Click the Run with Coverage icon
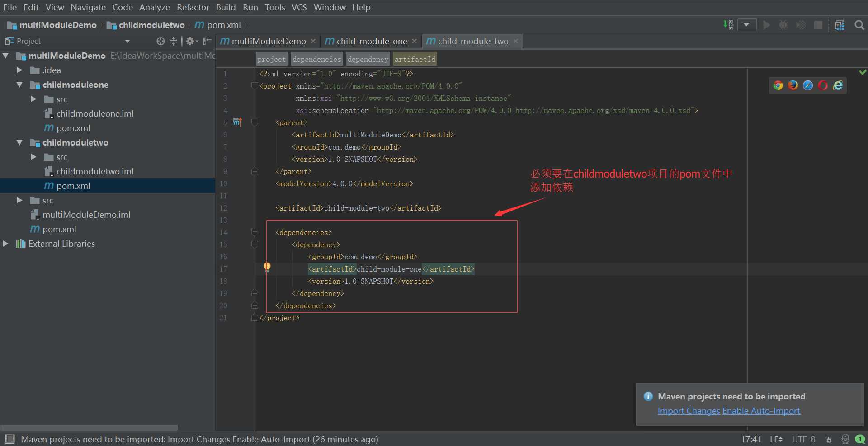 (801, 25)
